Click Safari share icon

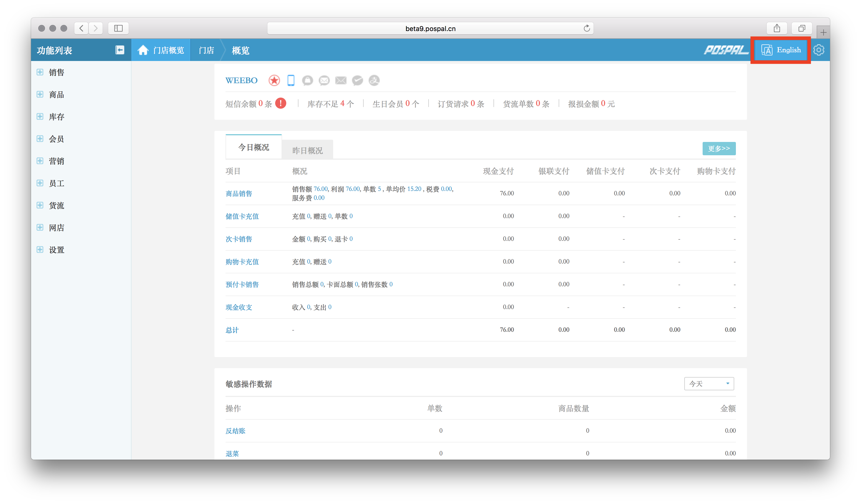pyautogui.click(x=777, y=28)
